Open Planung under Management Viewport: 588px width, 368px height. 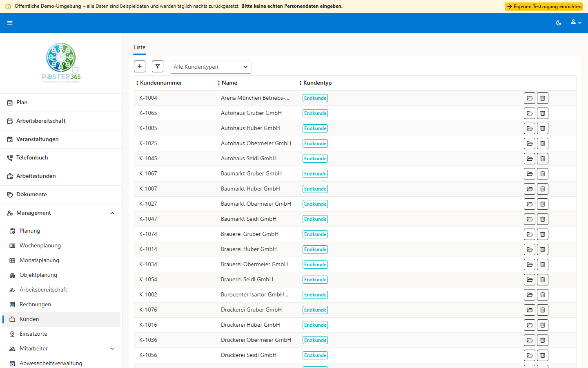pyautogui.click(x=61, y=231)
